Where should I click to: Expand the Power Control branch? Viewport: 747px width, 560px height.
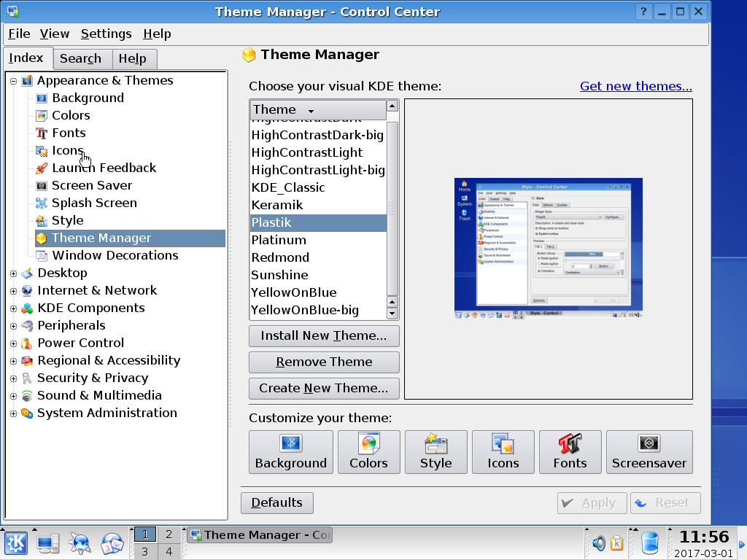click(13, 344)
